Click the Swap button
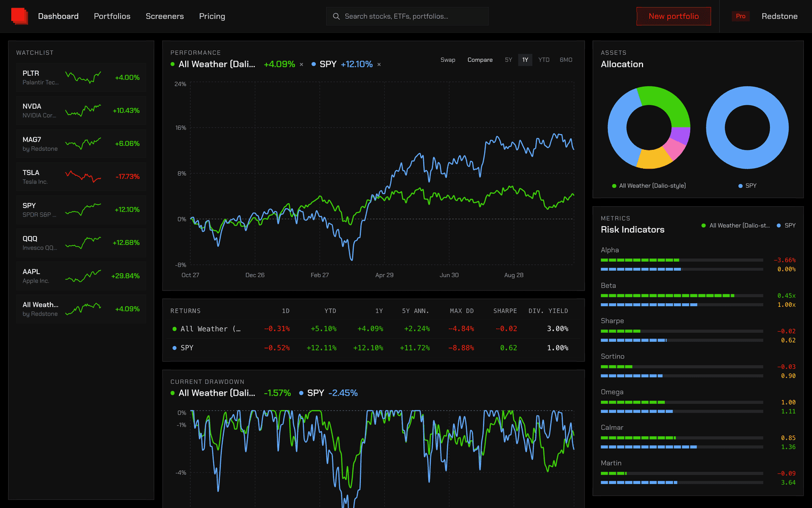 click(448, 60)
